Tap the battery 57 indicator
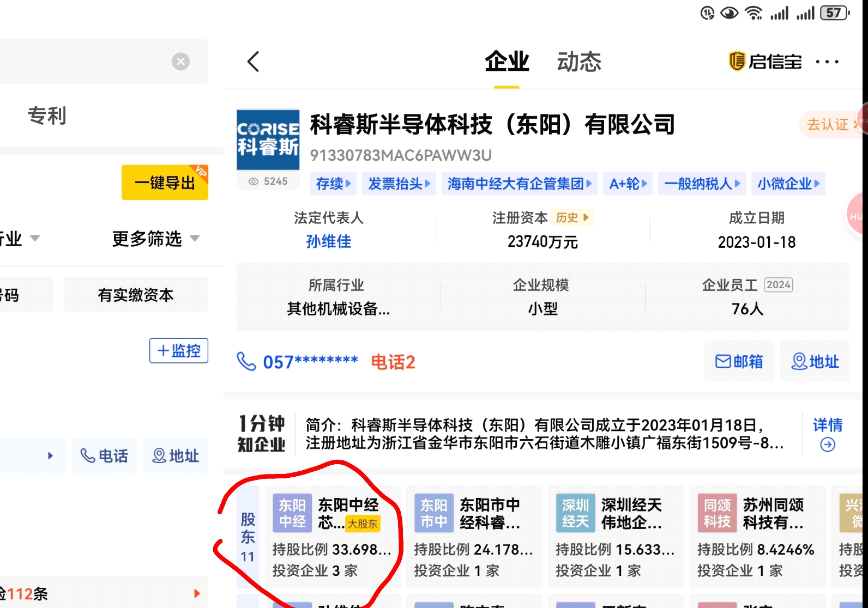868x608 pixels. (835, 13)
